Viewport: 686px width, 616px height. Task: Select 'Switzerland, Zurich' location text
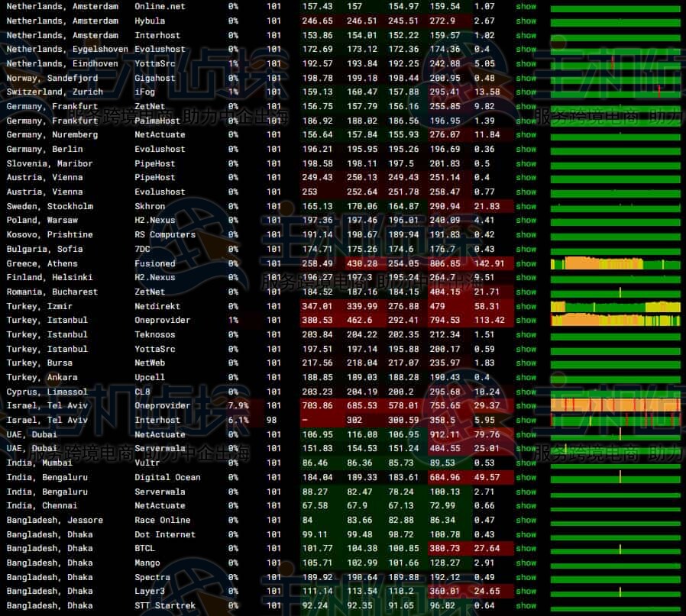pos(55,92)
